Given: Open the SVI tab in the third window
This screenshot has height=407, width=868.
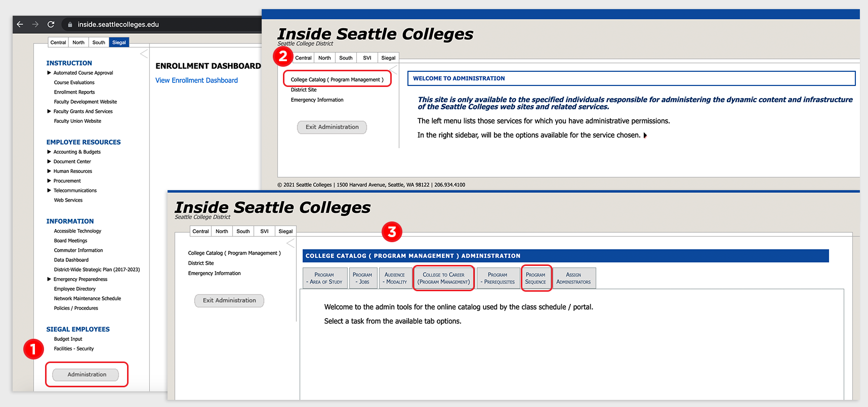Looking at the screenshot, I should tap(264, 231).
